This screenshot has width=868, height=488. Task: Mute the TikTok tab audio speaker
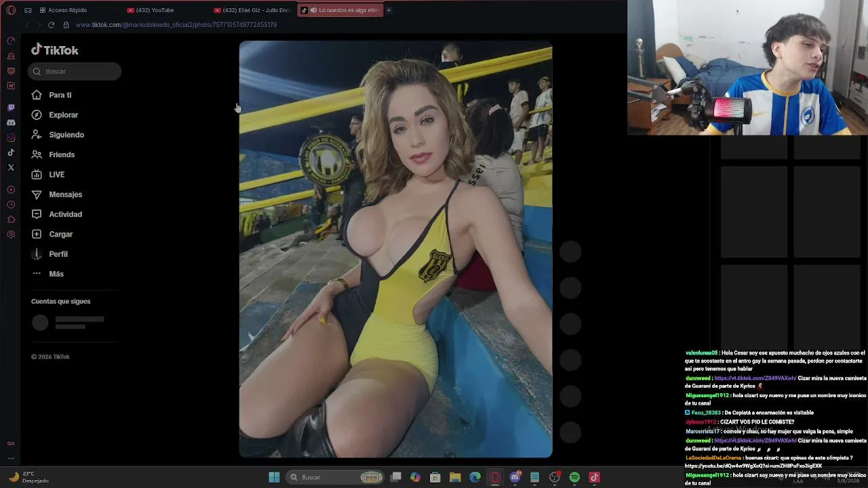click(313, 10)
